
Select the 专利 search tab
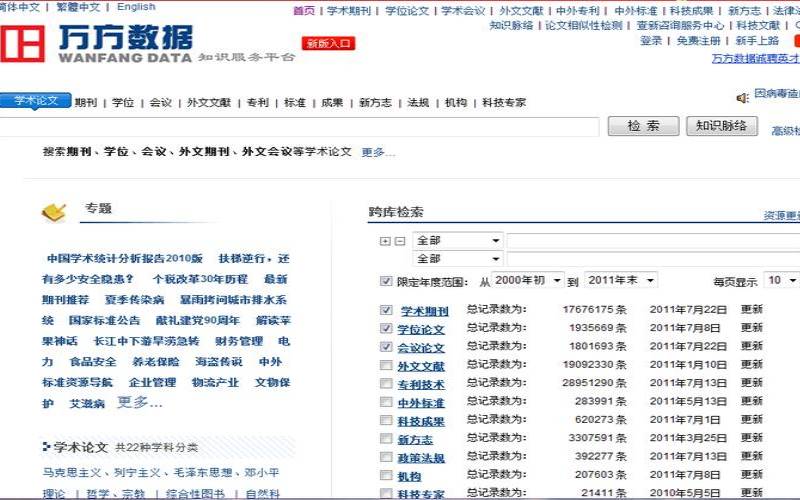tap(258, 103)
